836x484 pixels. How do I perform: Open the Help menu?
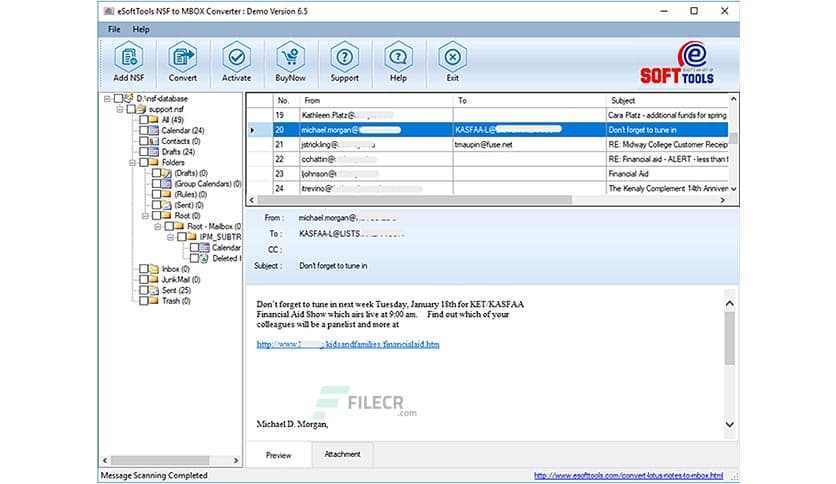(x=141, y=29)
